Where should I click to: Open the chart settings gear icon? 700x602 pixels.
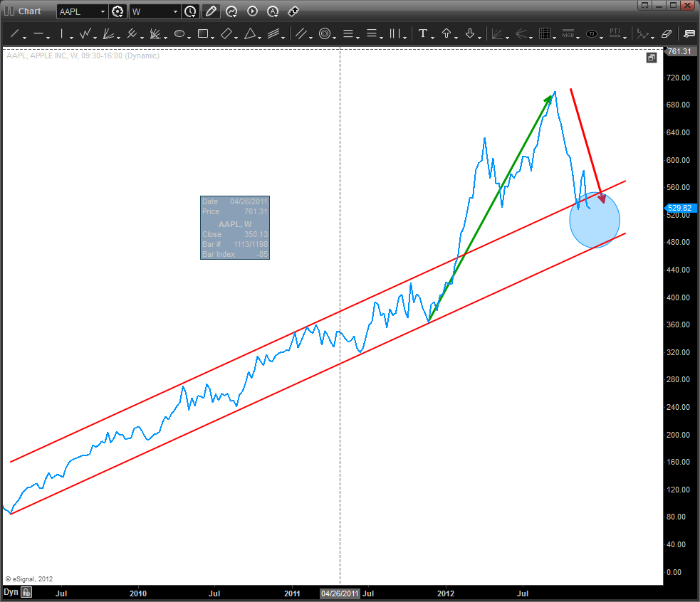[x=117, y=11]
